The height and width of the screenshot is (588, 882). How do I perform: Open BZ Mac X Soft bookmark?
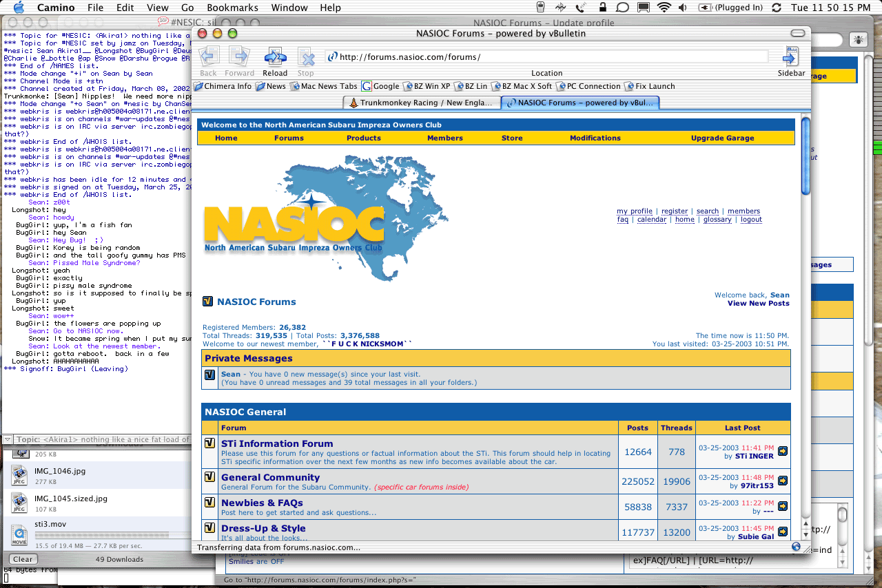[522, 86]
